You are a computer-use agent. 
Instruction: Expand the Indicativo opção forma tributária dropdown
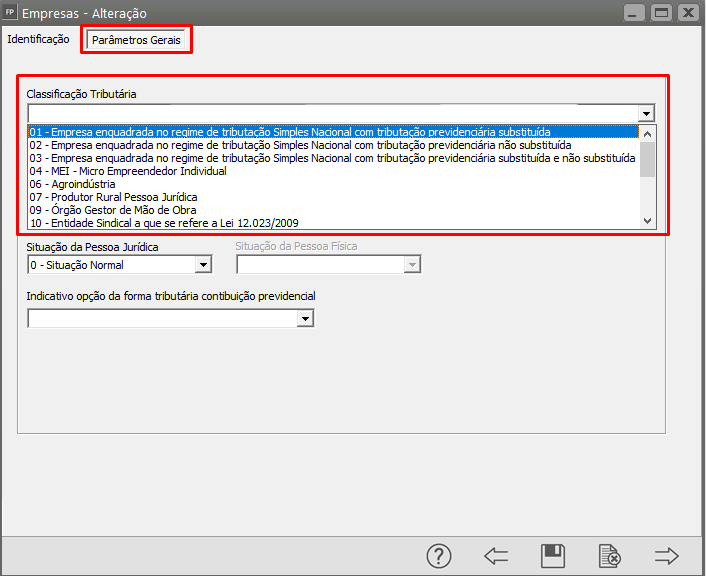coord(305,319)
